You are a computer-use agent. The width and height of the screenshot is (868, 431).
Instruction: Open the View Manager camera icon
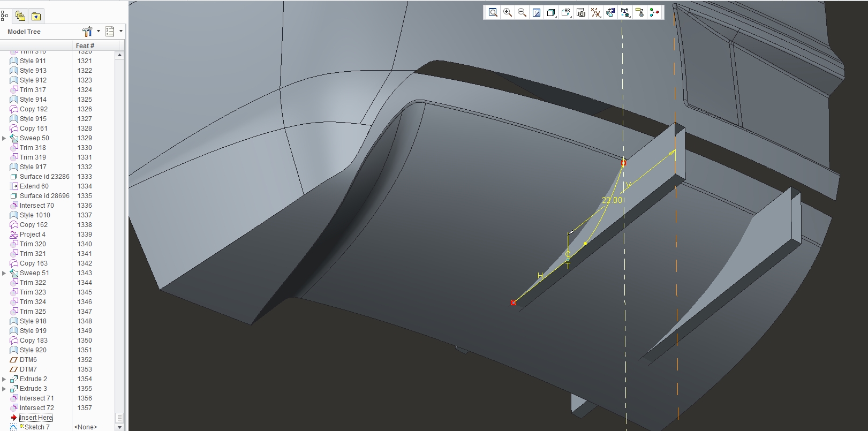[x=581, y=12]
